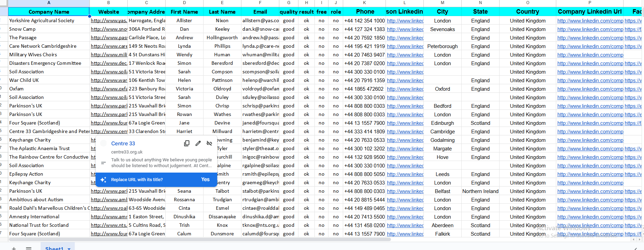Select the Country header cell
The width and height of the screenshot is (644, 250).
pos(528,12)
